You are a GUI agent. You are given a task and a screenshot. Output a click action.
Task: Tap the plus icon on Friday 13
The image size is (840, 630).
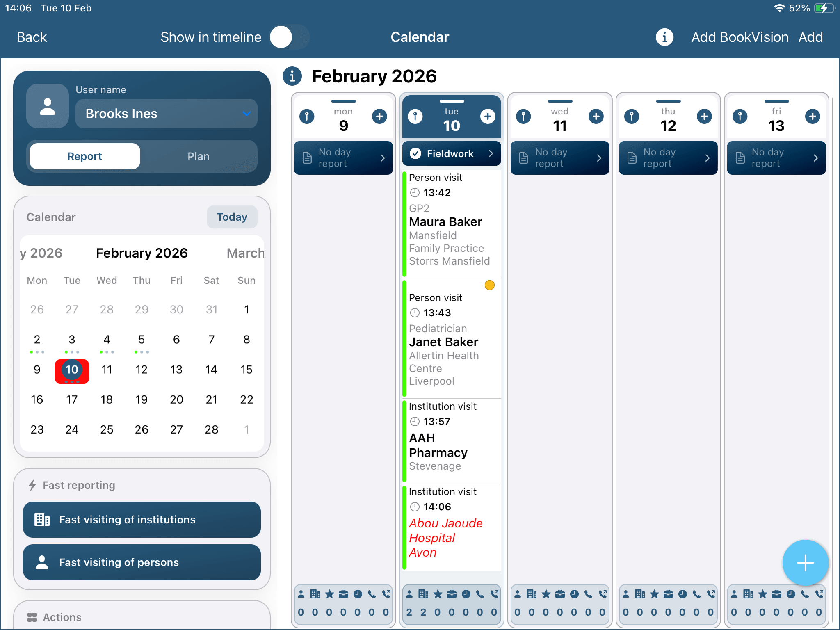tap(812, 116)
